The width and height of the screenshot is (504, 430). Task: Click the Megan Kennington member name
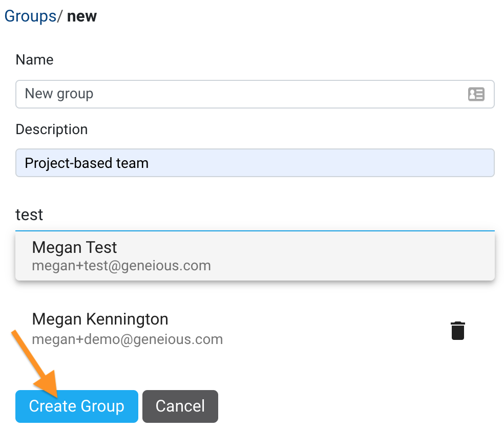click(x=100, y=319)
